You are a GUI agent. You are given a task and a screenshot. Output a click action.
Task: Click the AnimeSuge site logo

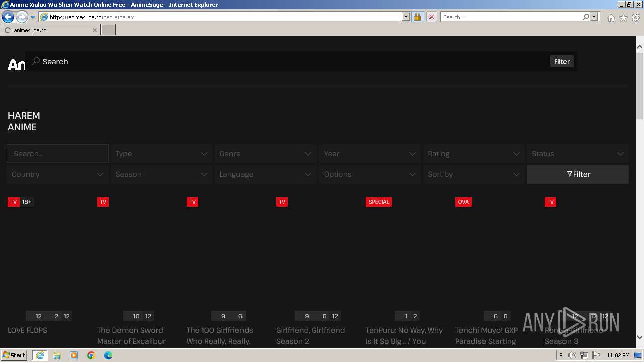(x=17, y=65)
